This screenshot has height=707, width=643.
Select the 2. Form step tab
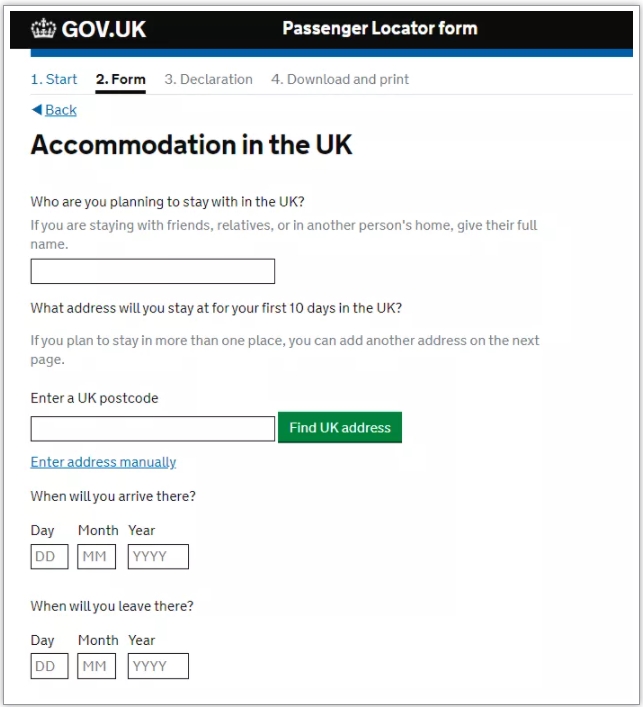click(x=120, y=79)
